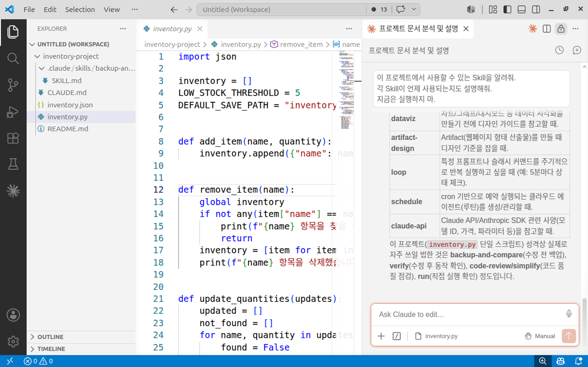The image size is (588, 367).
Task: Open the Extensions view
Action: 13,138
